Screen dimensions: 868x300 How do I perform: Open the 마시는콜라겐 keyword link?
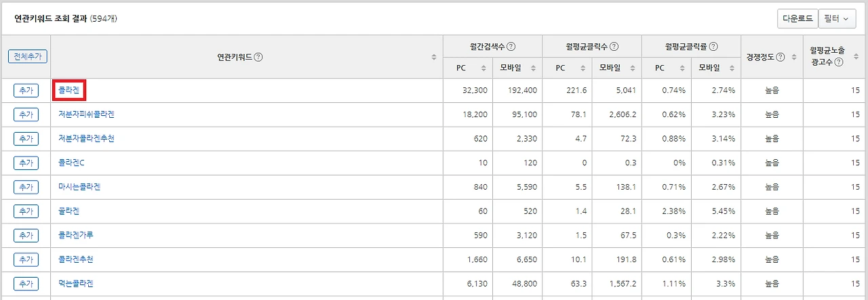click(79, 187)
